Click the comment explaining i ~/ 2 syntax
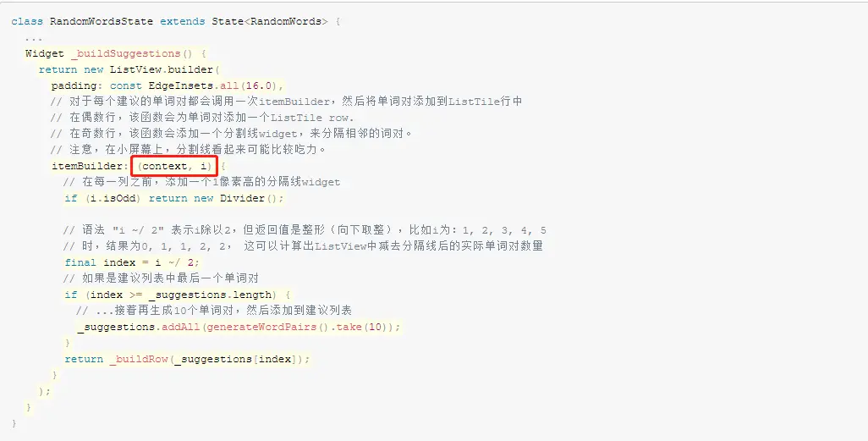The image size is (868, 441). pyautogui.click(x=305, y=230)
